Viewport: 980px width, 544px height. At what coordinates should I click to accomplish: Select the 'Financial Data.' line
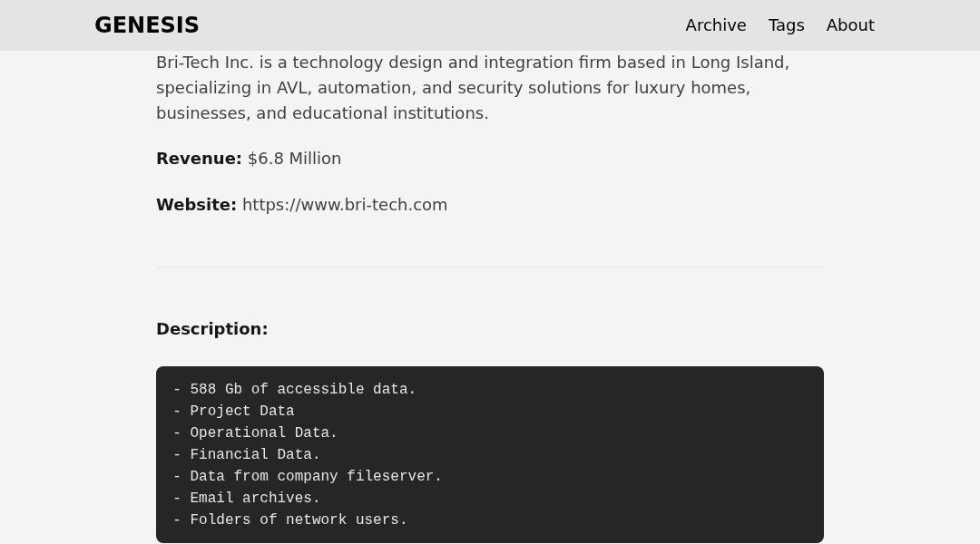click(x=246, y=454)
